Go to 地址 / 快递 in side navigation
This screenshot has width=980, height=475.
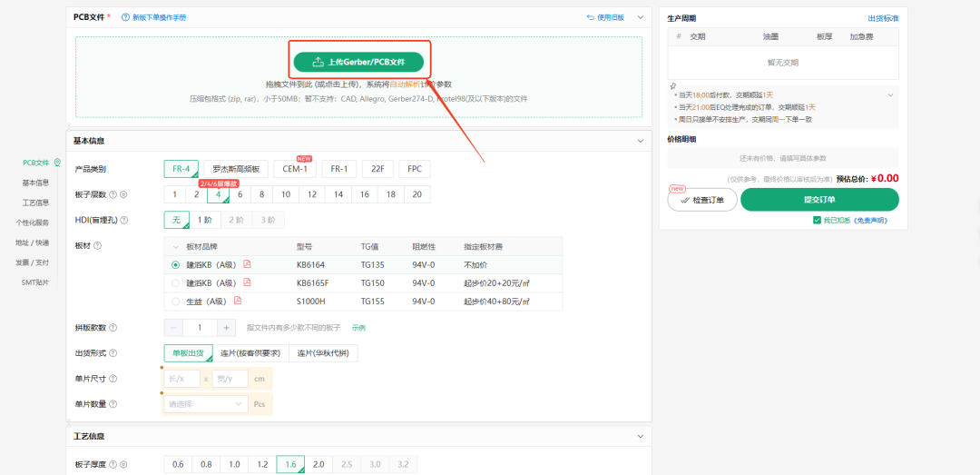pyautogui.click(x=33, y=242)
